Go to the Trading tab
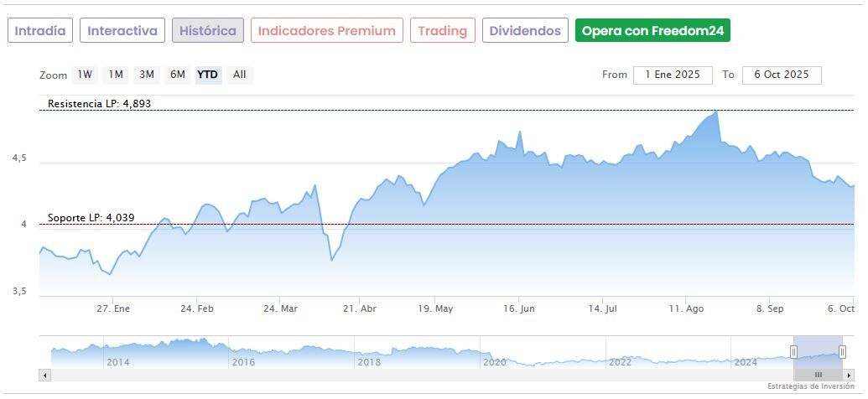 click(x=442, y=31)
